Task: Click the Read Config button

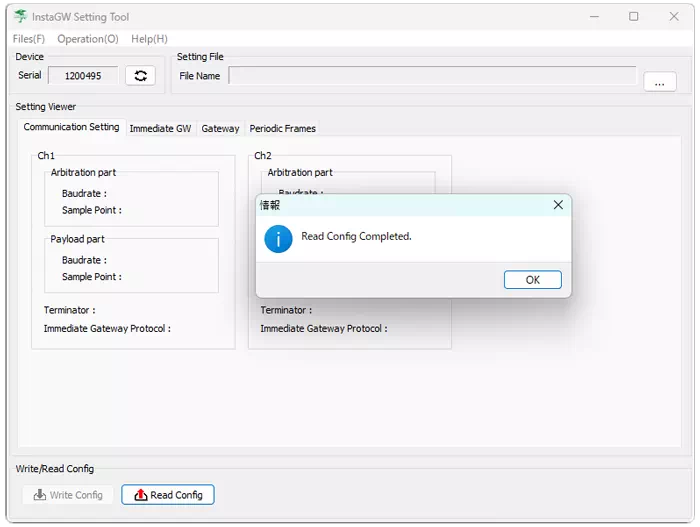Action: tap(168, 495)
